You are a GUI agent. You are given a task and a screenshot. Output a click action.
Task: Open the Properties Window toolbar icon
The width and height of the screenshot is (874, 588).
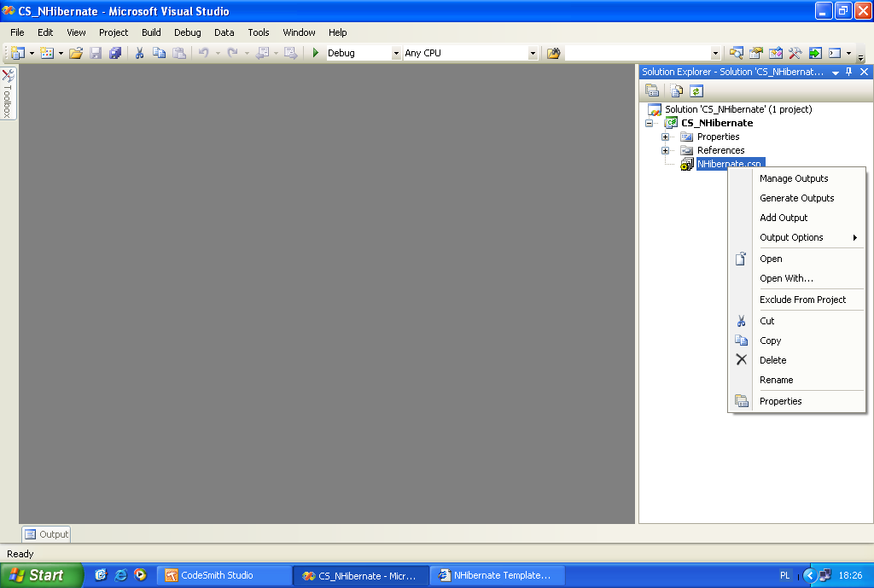[x=756, y=53]
